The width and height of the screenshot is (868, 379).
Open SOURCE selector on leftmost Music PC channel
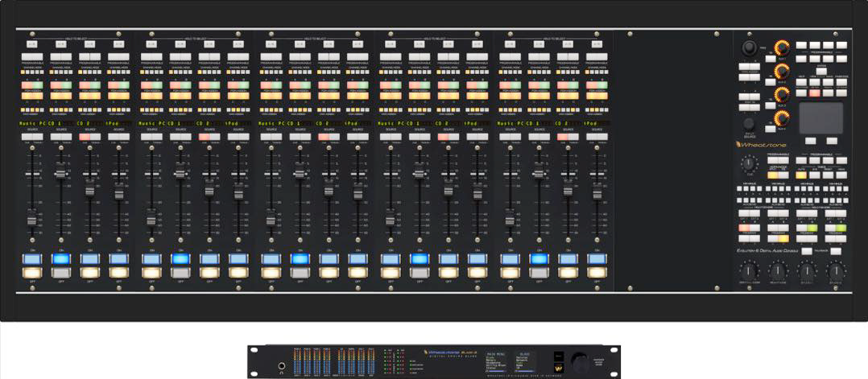click(x=32, y=137)
